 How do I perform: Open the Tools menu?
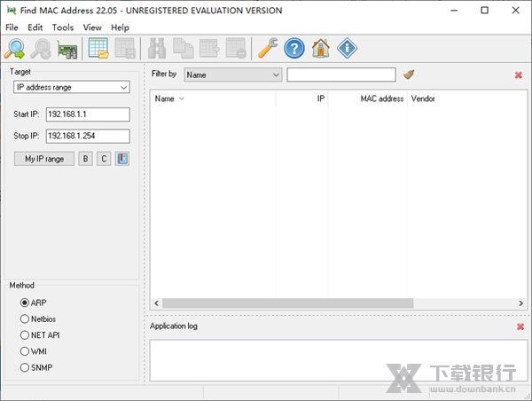[x=63, y=28]
